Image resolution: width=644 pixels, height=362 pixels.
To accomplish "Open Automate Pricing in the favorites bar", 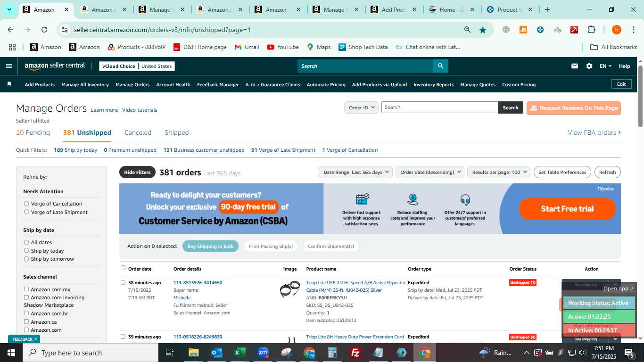I will pos(326,84).
